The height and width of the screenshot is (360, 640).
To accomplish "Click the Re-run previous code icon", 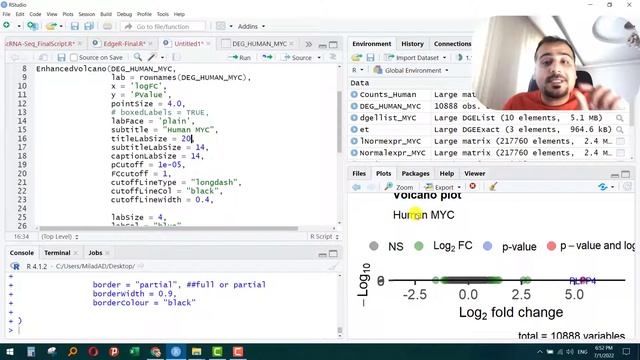I will point(267,57).
